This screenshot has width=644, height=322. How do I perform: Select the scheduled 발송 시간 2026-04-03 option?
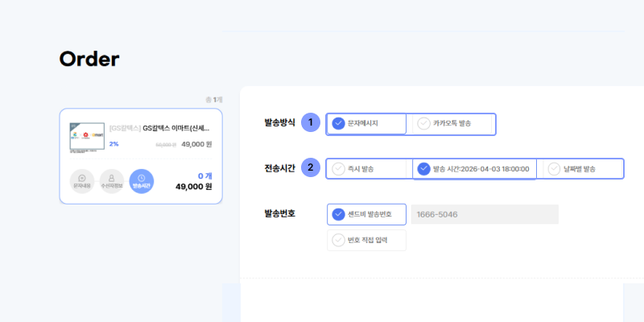point(474,169)
